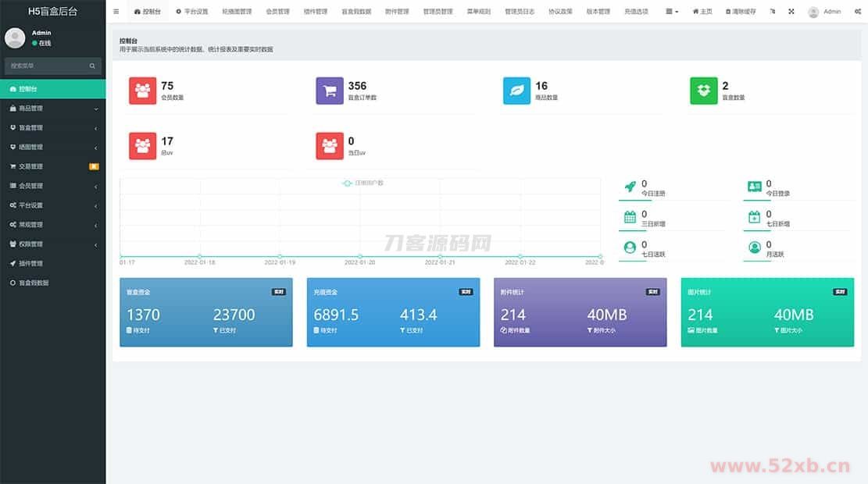This screenshot has height=484, width=868.
Task: Open the list-icon dropdown in the top bar
Action: 671,12
